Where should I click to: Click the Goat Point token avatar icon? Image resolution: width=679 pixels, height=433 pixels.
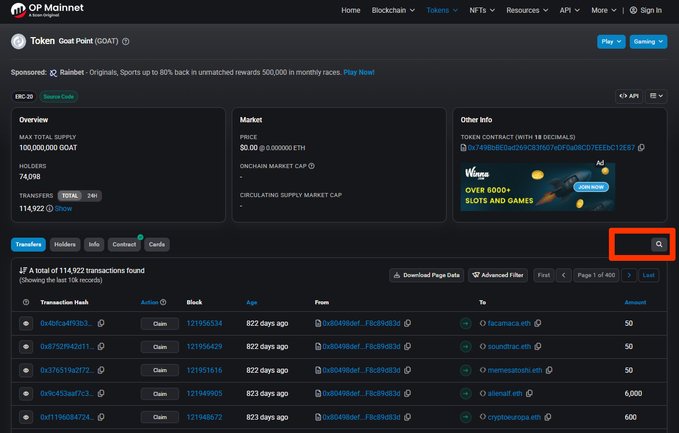click(x=18, y=42)
